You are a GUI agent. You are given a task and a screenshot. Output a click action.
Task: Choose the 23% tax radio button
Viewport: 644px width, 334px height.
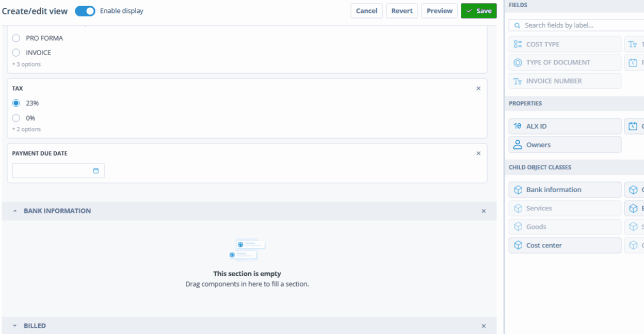16,103
